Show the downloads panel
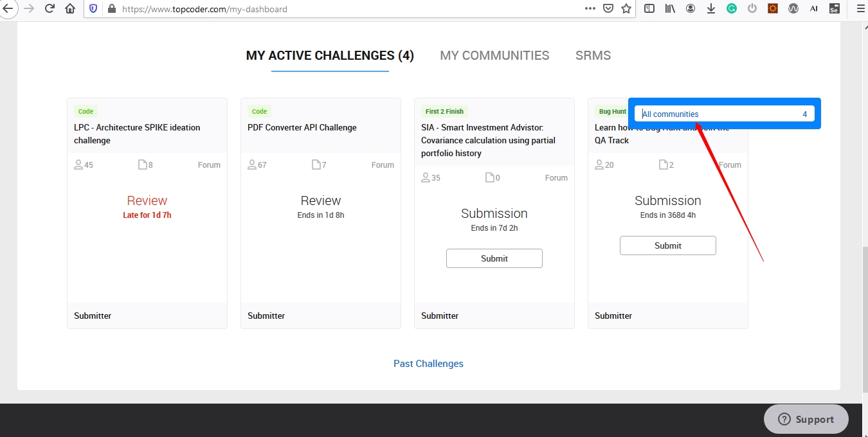The image size is (868, 437). pyautogui.click(x=711, y=9)
